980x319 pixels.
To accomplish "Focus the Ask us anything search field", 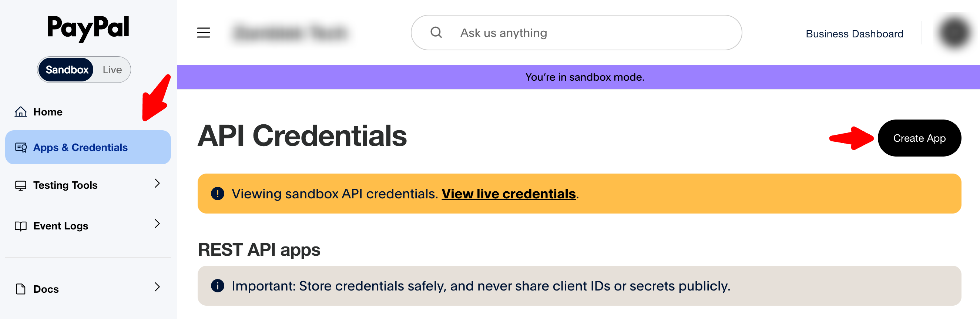I will 576,33.
